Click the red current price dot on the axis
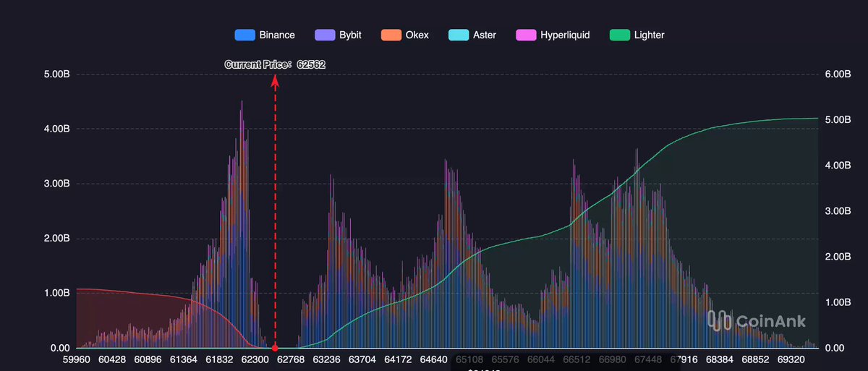868x371 pixels. [x=275, y=349]
